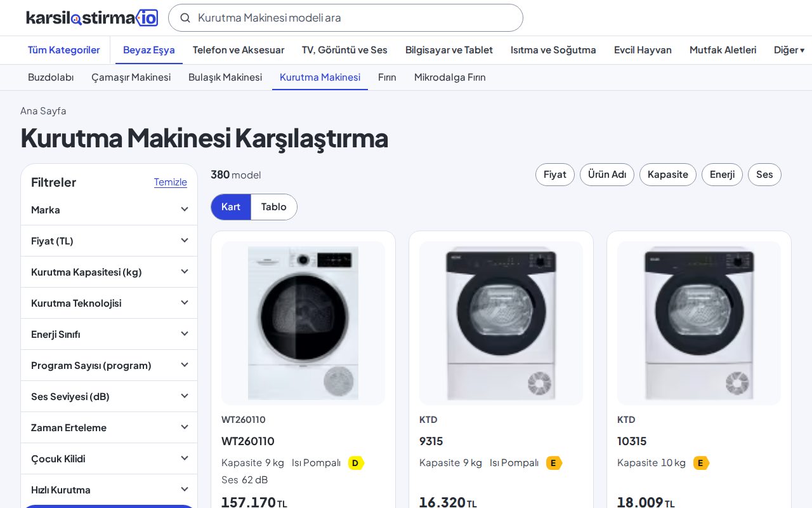Expand Hızlı Kurutma filter

click(109, 490)
